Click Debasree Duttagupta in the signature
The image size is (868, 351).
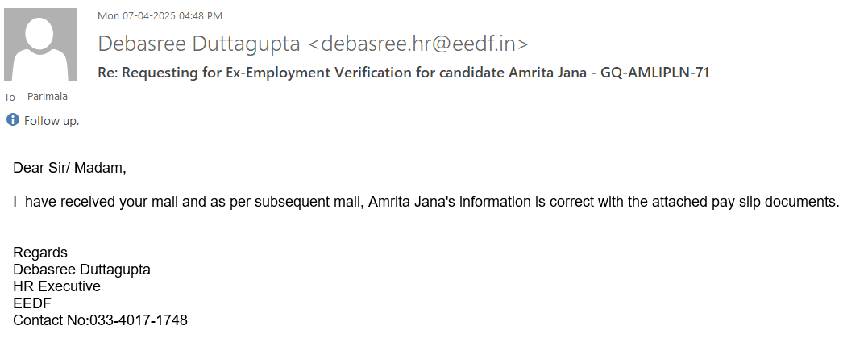tap(81, 270)
